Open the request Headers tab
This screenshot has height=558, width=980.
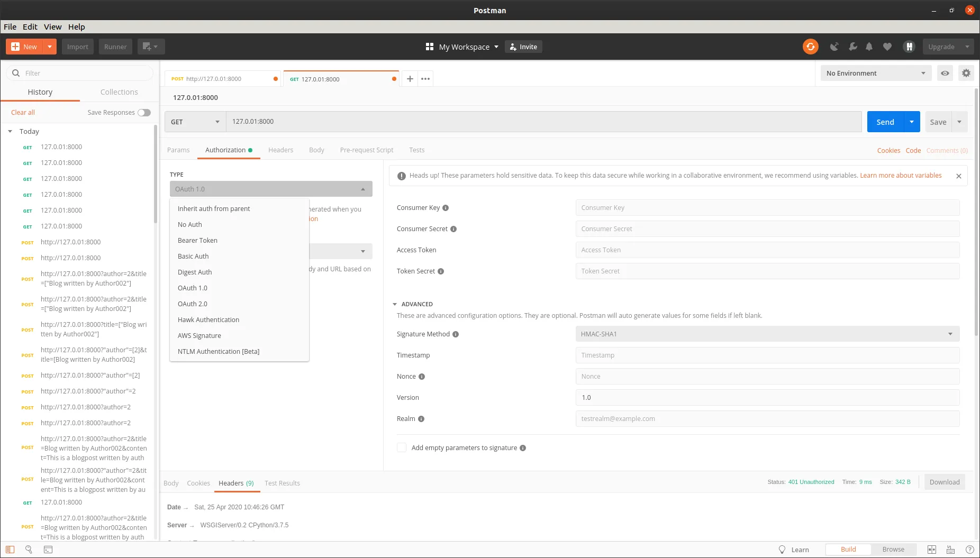280,150
